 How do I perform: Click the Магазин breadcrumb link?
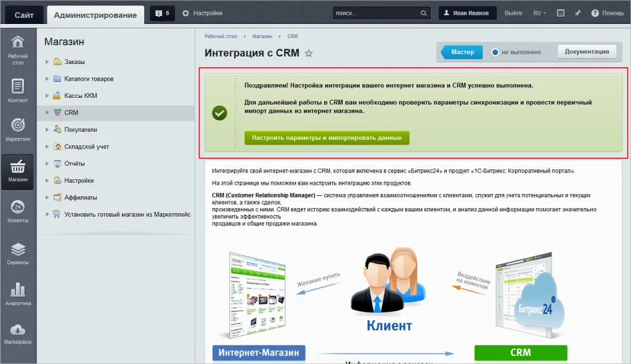262,36
